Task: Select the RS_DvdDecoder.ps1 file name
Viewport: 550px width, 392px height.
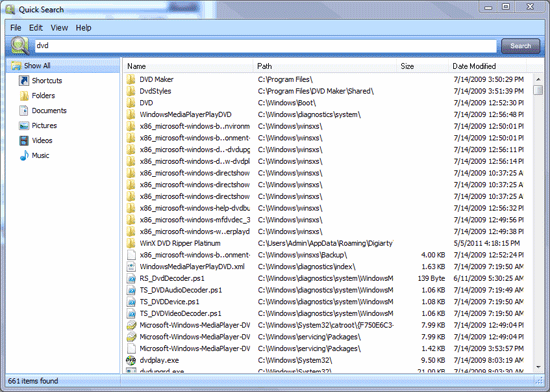Action: [x=172, y=278]
